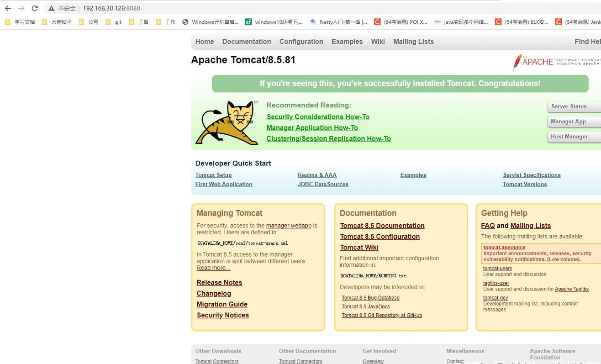Open the Security Notices link
Viewport: 601px width, 364px height.
coord(223,315)
